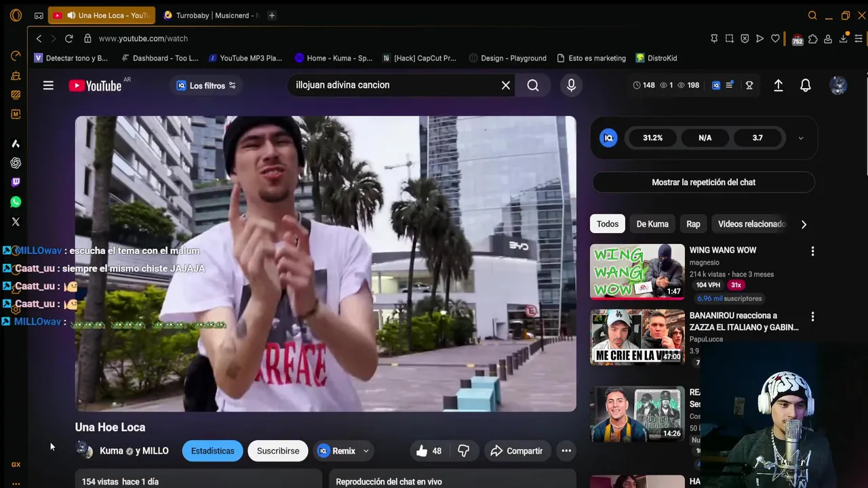This screenshot has width=868, height=488.
Task: Open the browser extensions puzzle icon
Action: [x=812, y=39]
